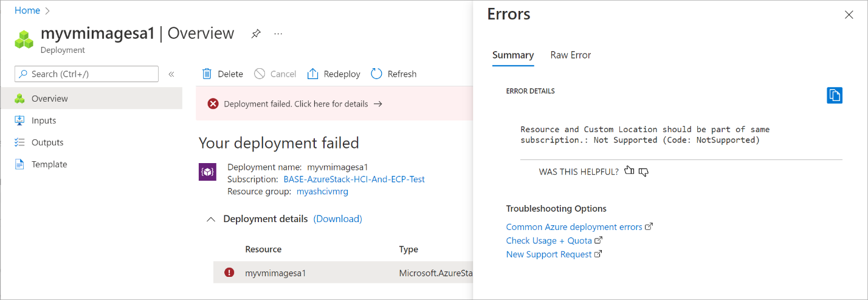Close the Errors panel
Screen dimensions: 868x300
click(849, 15)
